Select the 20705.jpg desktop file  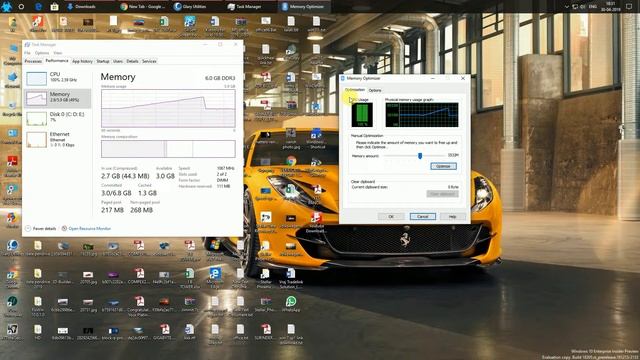88,276
